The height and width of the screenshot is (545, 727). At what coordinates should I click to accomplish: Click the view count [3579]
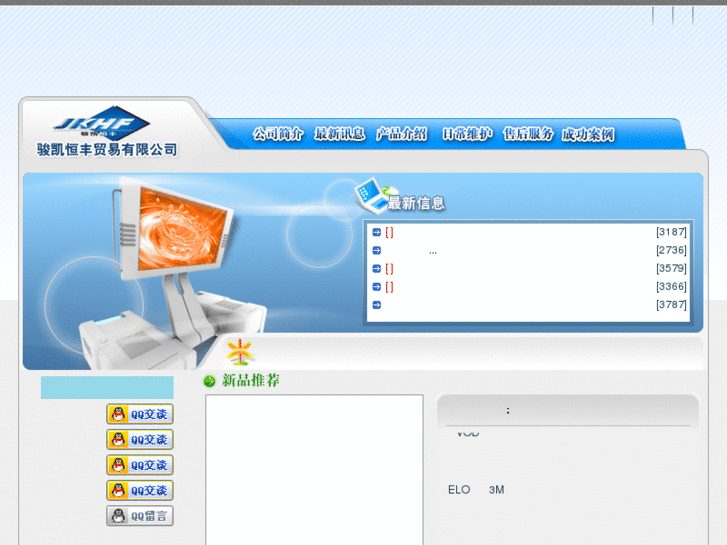[671, 268]
